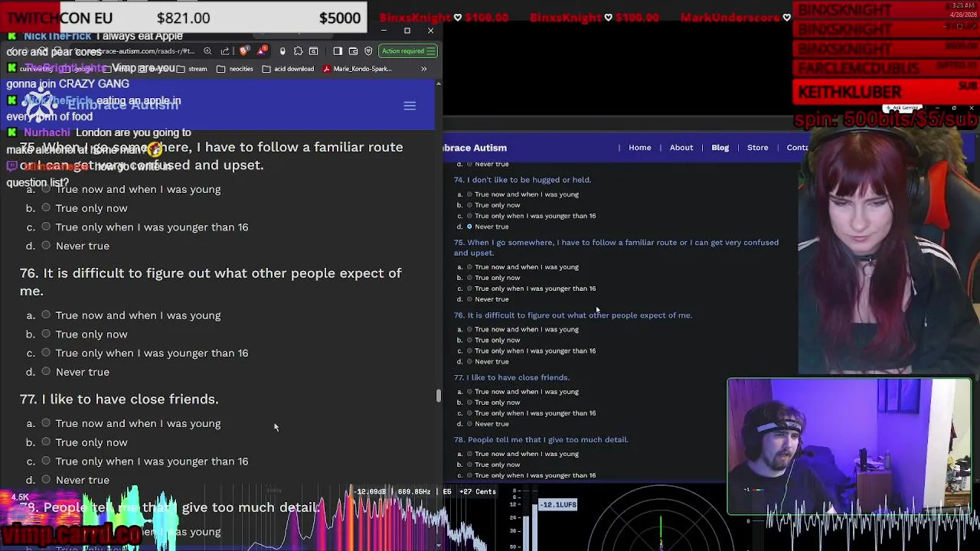The height and width of the screenshot is (551, 980).
Task: Click the selected 'Never true' radio for question 74, right window
Action: point(469,227)
